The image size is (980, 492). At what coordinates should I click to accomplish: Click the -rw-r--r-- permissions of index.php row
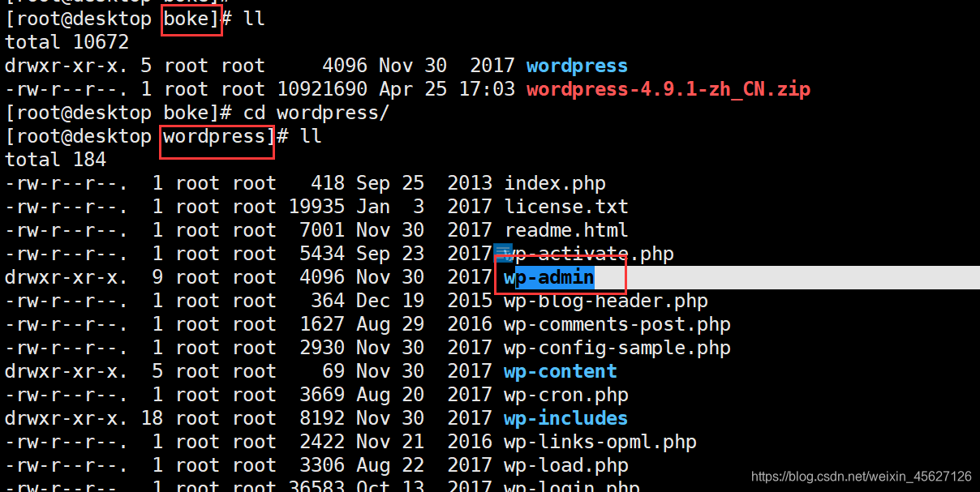pos(67,184)
